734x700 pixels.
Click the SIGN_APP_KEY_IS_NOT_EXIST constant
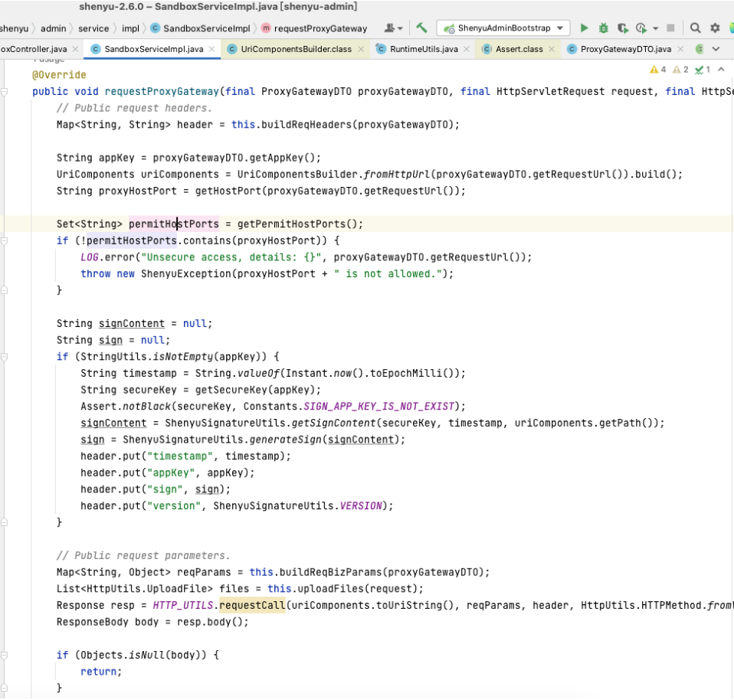[x=379, y=407]
